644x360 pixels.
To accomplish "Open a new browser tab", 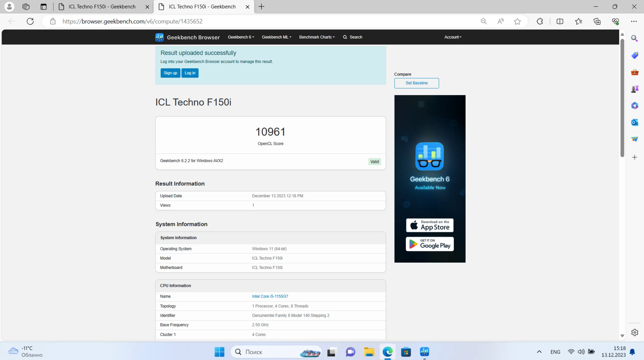I will (x=261, y=7).
